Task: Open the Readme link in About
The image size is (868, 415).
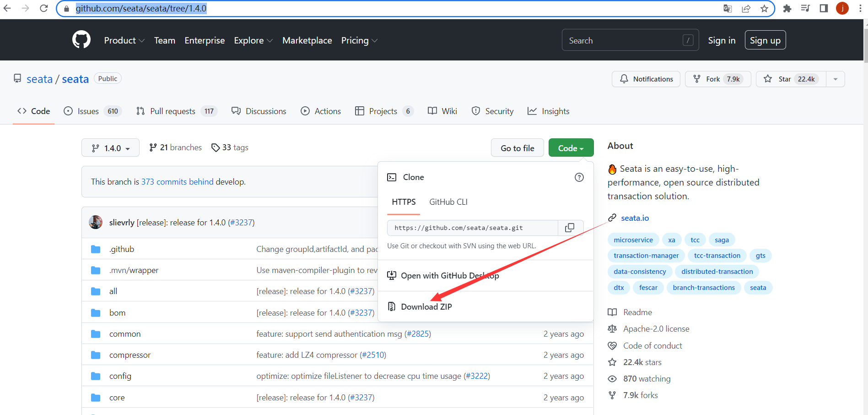Action: point(630,312)
